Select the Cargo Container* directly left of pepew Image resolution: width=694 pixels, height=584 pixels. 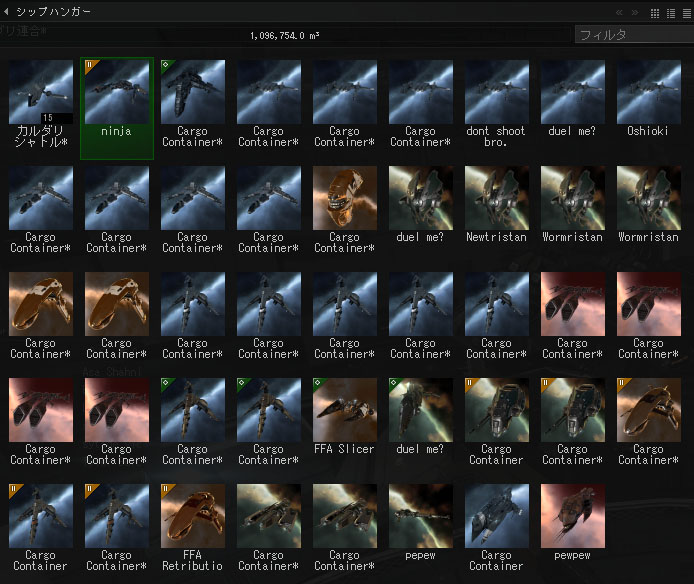coord(345,528)
